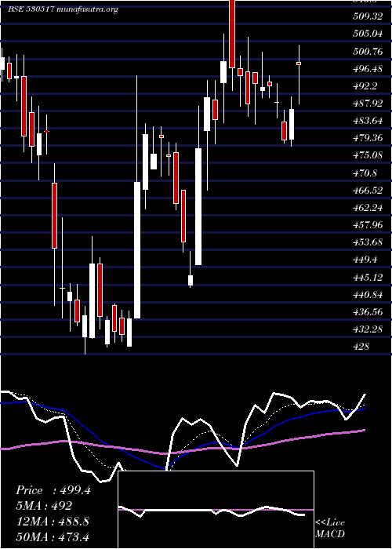Image resolution: width=392 pixels, height=549 pixels.
Task: Click the 462.24 price axis label
Action: pos(368,207)
